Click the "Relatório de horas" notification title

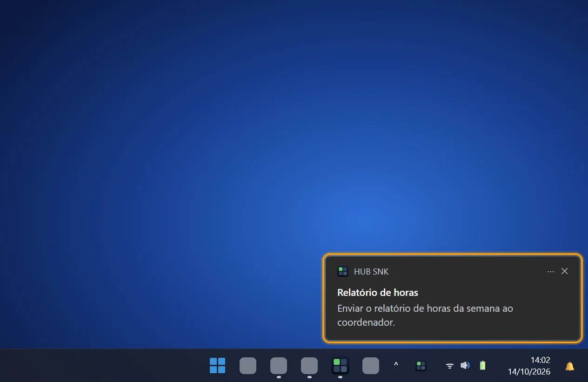click(378, 293)
